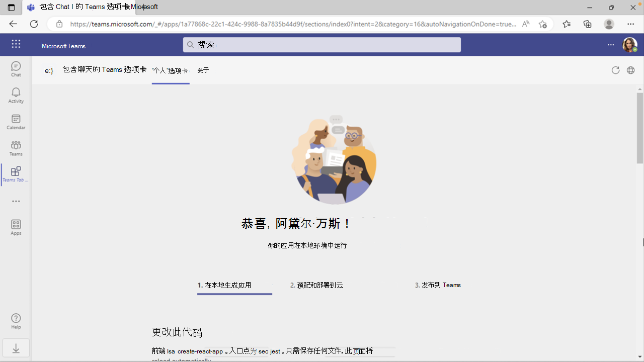Open the browser profile icon

609,24
